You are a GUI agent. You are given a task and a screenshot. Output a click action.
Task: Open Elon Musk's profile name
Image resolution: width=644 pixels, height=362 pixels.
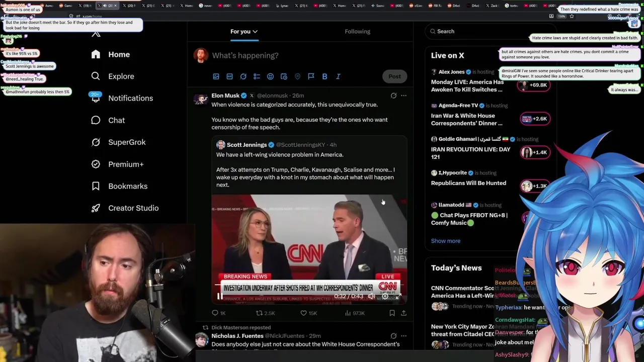point(225,96)
